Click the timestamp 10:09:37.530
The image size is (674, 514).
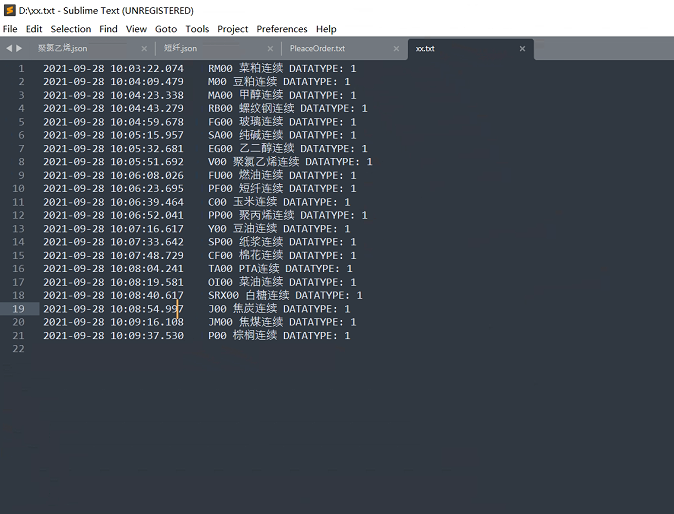147,335
